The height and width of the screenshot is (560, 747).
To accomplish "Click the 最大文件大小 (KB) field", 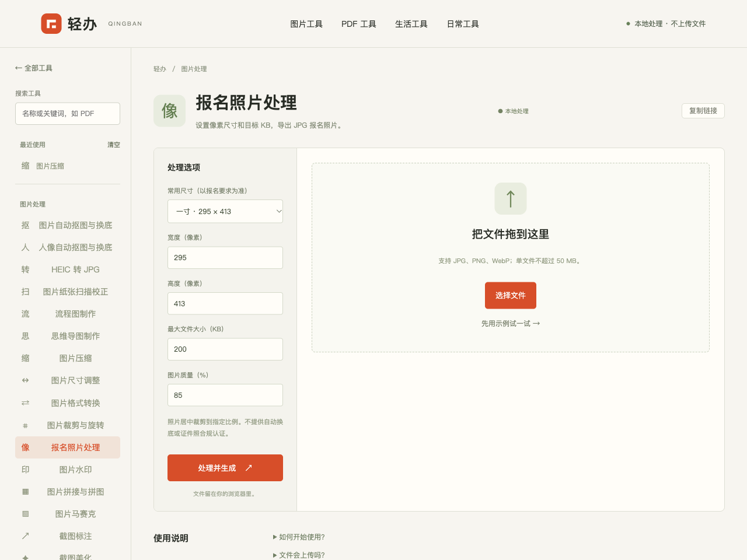I will tap(225, 349).
